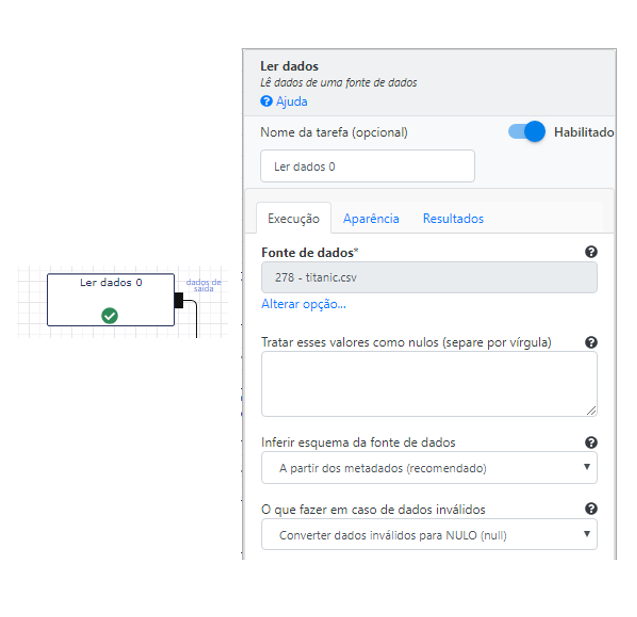
Task: Open help icon for dados inválidos option
Action: (x=591, y=509)
